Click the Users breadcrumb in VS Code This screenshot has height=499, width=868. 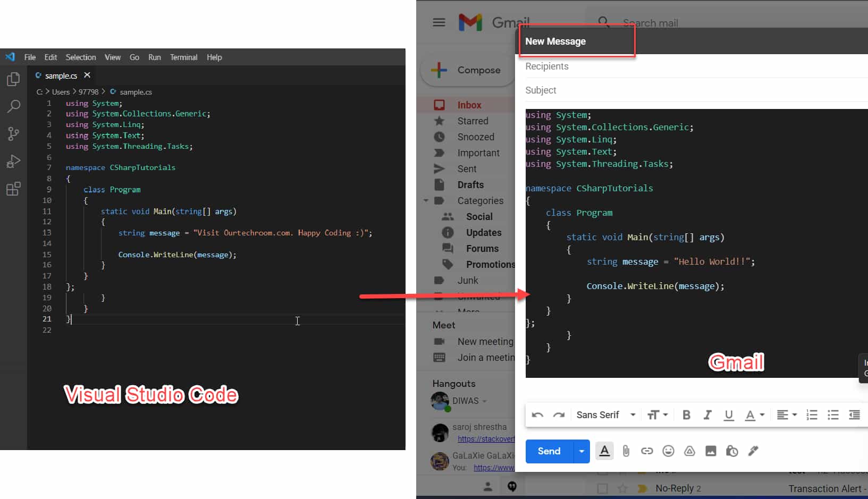61,92
